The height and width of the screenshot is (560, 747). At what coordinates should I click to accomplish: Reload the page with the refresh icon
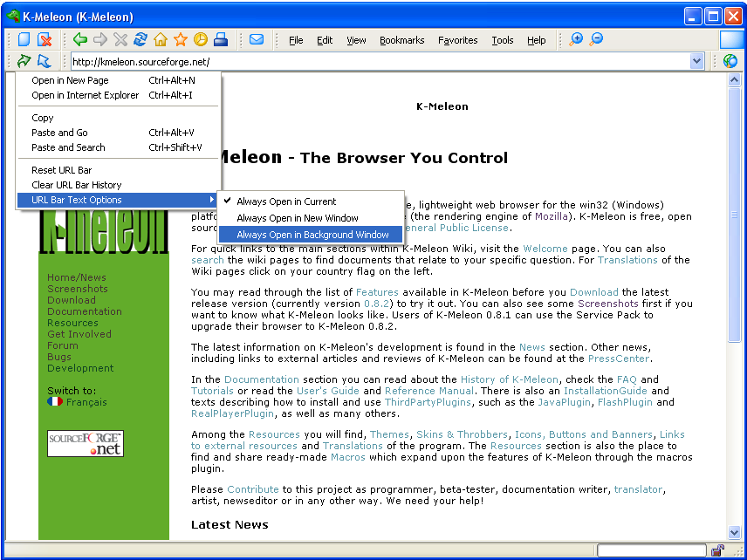140,39
